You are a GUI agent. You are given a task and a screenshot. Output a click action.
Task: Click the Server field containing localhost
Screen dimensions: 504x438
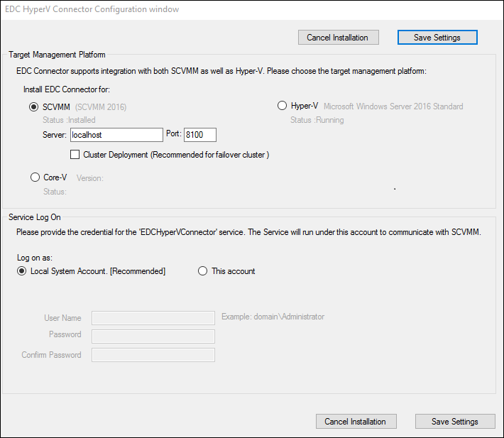pyautogui.click(x=116, y=135)
